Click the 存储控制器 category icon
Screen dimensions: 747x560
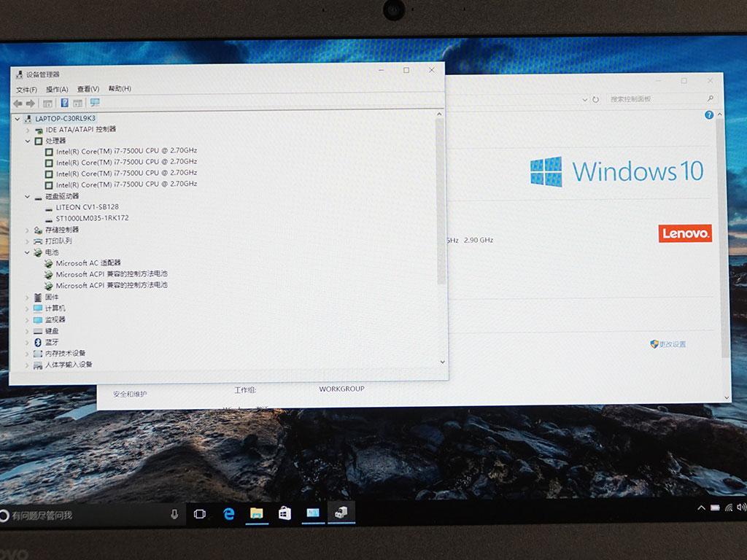tap(38, 230)
